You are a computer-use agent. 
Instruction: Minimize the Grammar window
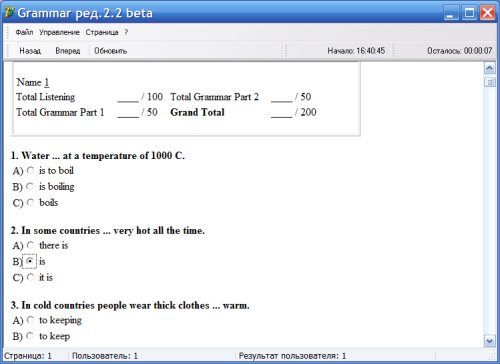click(451, 13)
